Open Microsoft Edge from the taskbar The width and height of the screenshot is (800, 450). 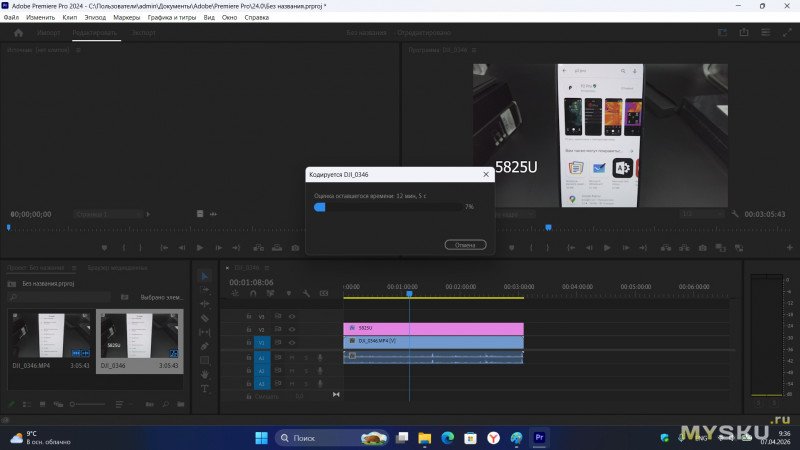[447, 438]
